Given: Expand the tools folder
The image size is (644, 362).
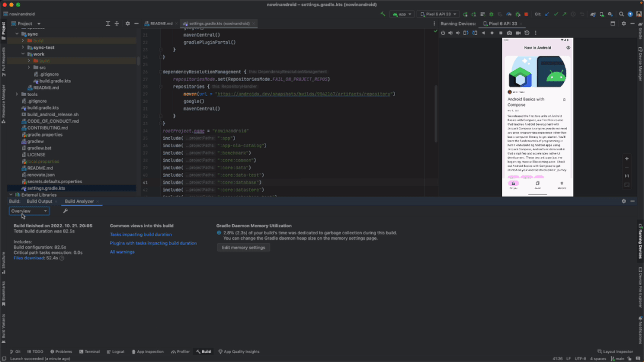Looking at the screenshot, I should (x=17, y=94).
